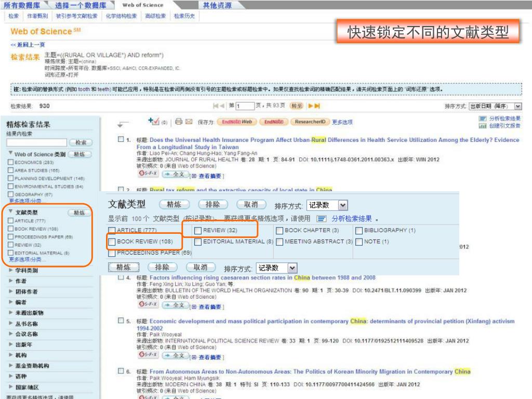This screenshot has height=399, width=532.
Task: Expand abstract plus icon for result 1
Action: (x=194, y=176)
